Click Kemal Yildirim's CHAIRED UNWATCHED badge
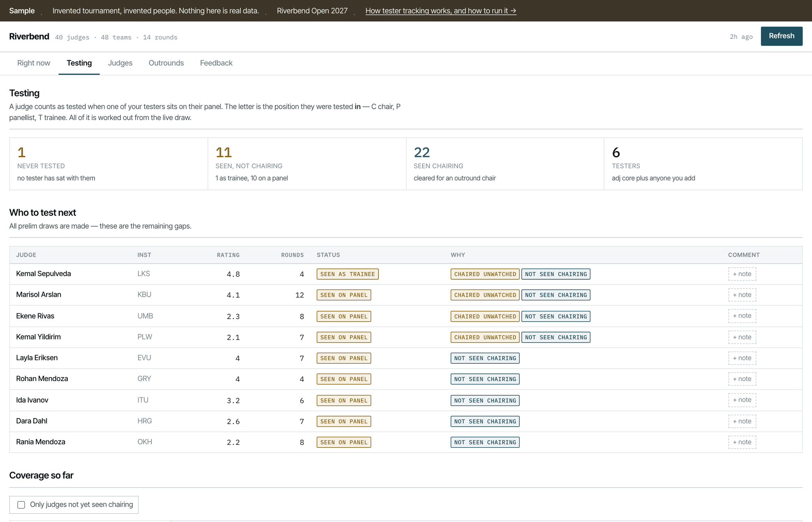The height and width of the screenshot is (522, 812). (x=485, y=337)
